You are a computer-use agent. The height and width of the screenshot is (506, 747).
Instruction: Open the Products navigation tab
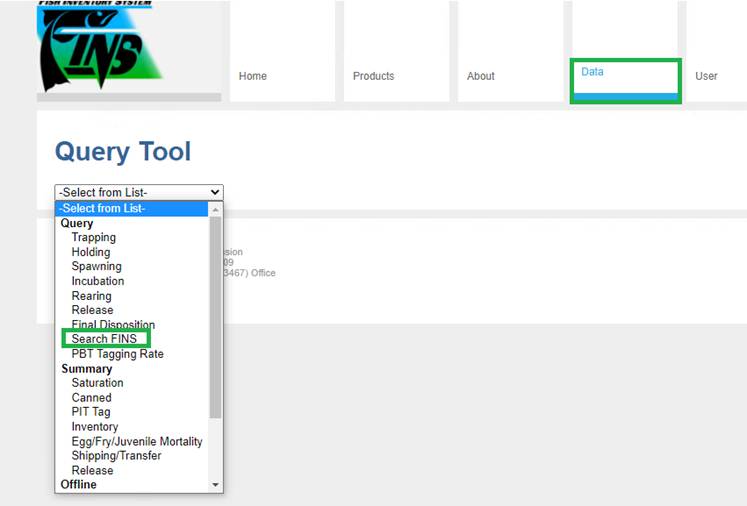pyautogui.click(x=373, y=76)
